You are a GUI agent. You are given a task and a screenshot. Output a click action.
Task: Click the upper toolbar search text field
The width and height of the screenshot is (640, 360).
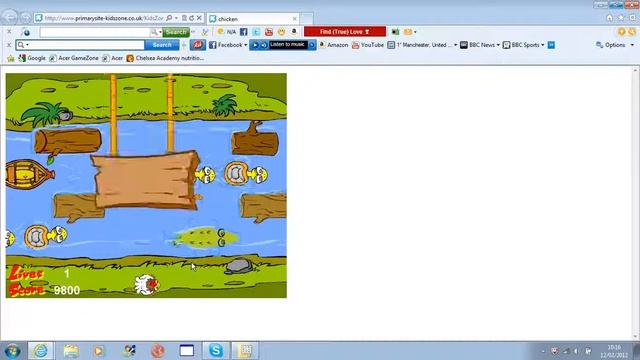click(x=95, y=32)
